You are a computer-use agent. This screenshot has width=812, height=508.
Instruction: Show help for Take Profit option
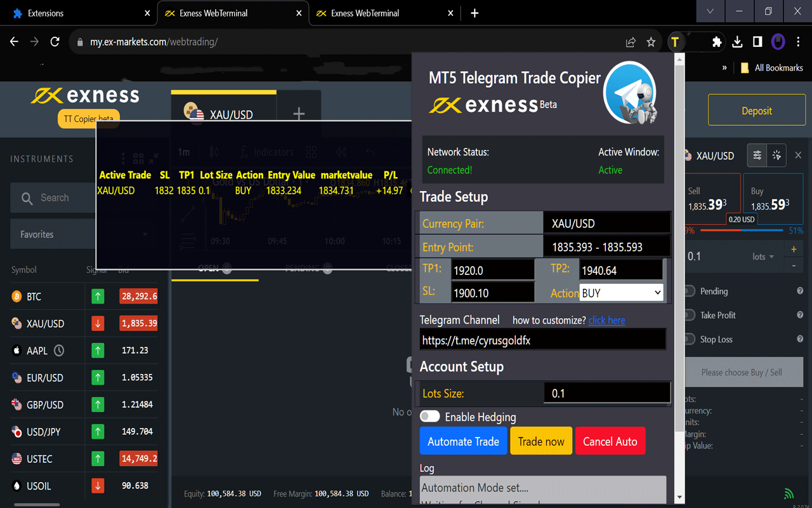(x=800, y=315)
